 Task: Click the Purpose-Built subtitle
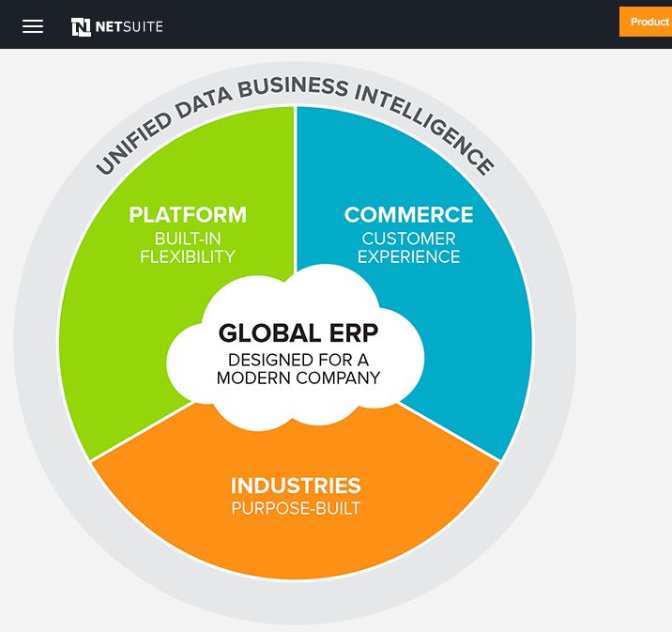pyautogui.click(x=296, y=509)
